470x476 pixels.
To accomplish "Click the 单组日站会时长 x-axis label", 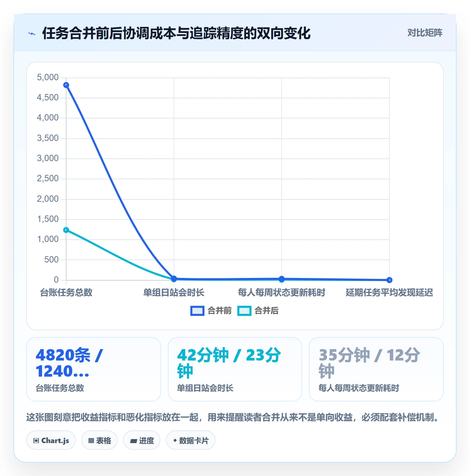I will click(174, 293).
